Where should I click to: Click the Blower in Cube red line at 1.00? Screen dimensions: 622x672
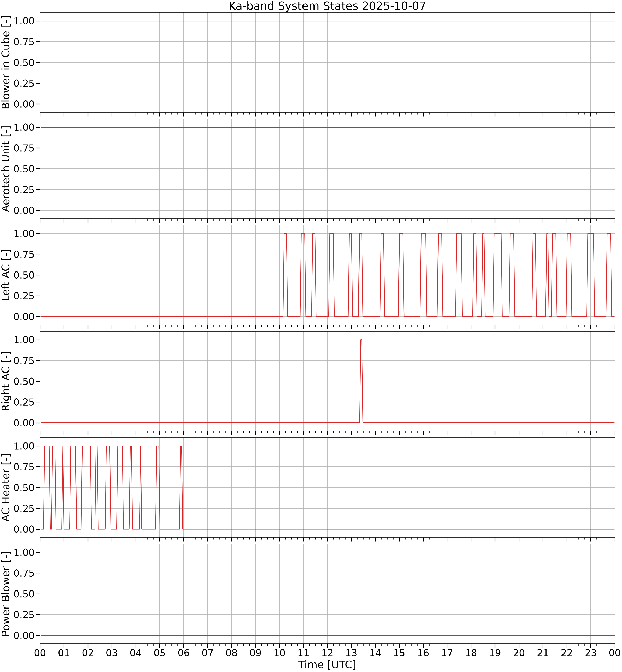(327, 21)
